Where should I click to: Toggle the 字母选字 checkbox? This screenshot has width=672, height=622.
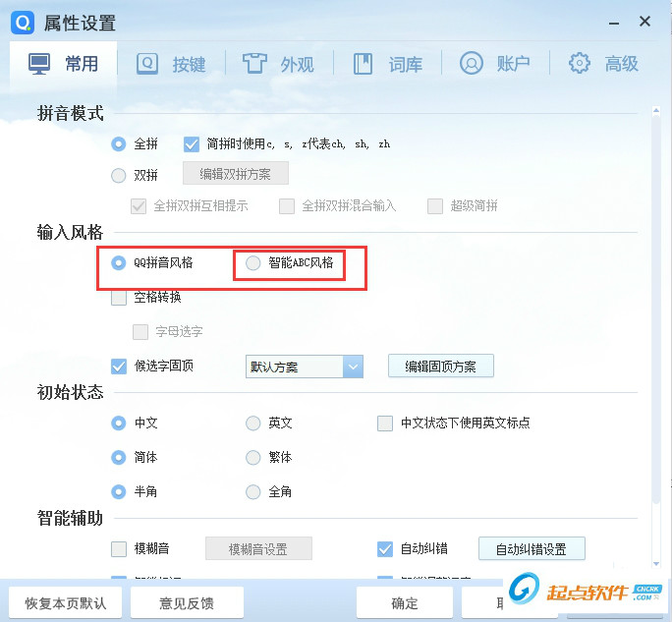pos(140,332)
